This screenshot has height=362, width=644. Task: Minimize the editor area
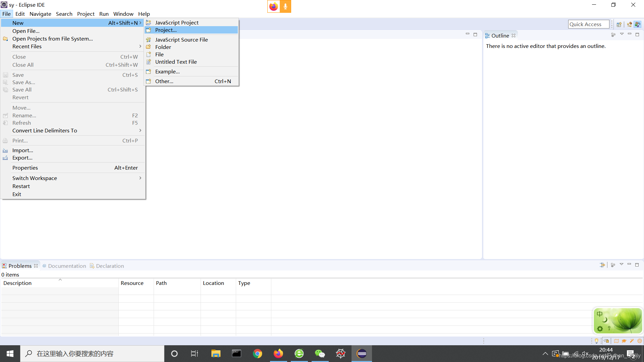[x=468, y=34]
